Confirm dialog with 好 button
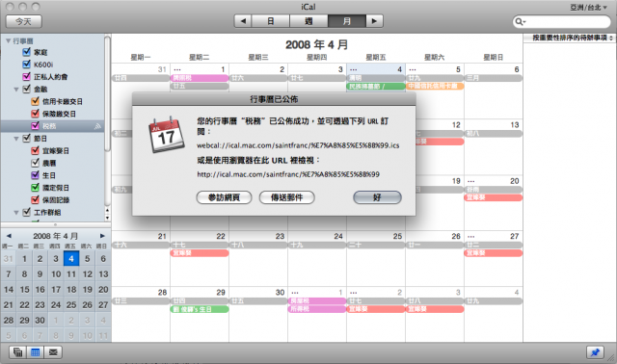 pos(377,197)
